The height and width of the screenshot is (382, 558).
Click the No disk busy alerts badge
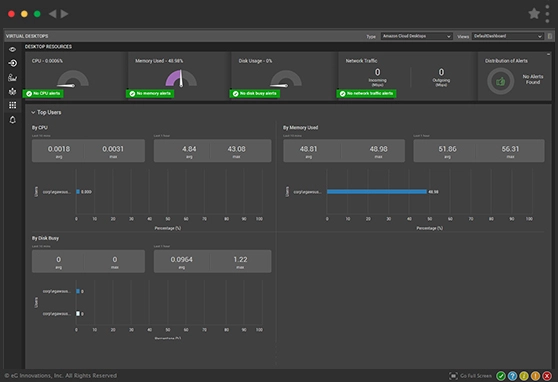pyautogui.click(x=254, y=94)
